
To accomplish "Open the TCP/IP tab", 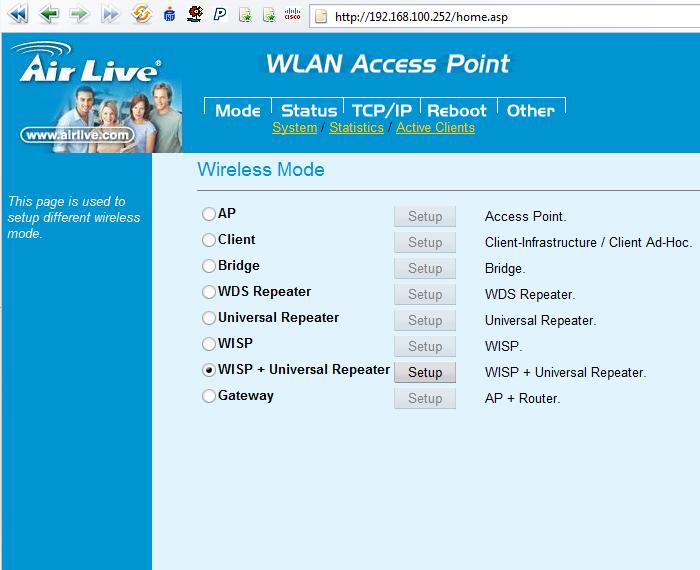I will tap(382, 110).
